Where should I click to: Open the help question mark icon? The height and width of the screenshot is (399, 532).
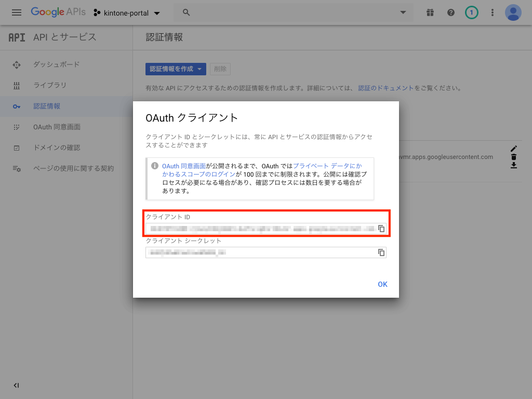click(450, 12)
